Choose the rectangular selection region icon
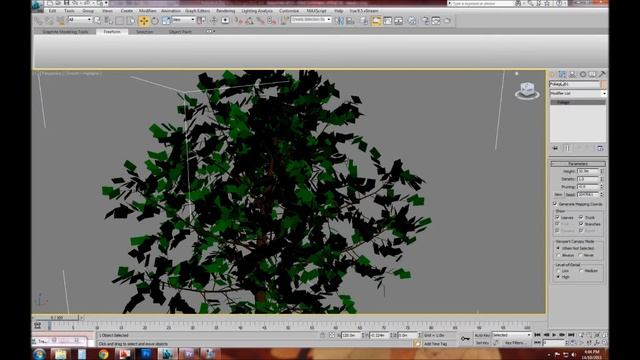This screenshot has width=640, height=360. coord(120,20)
